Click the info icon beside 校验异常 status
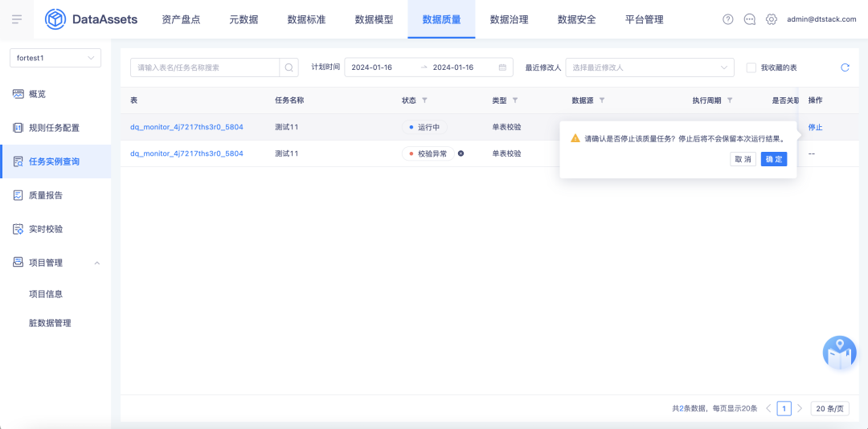The image size is (868, 429). [x=461, y=153]
